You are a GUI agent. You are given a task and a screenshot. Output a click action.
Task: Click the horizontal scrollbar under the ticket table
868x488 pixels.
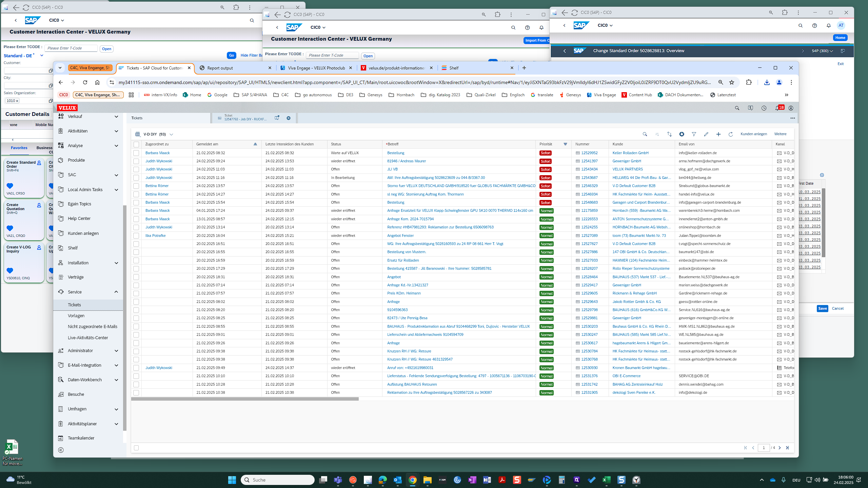pyautogui.click(x=245, y=399)
